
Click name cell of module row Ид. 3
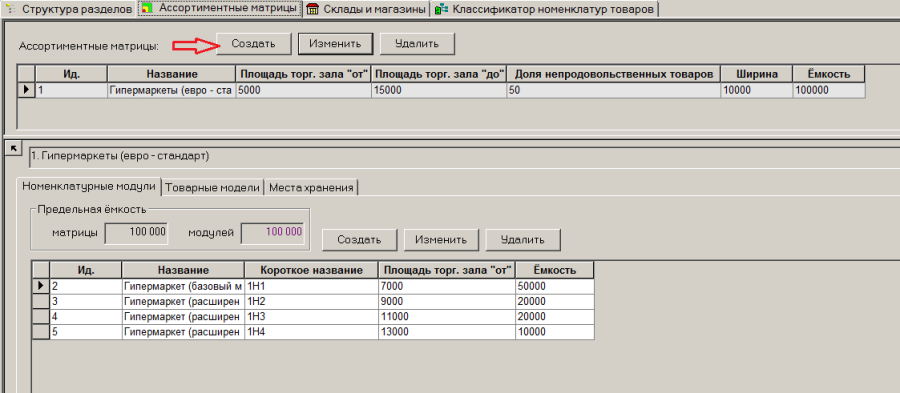(x=183, y=301)
